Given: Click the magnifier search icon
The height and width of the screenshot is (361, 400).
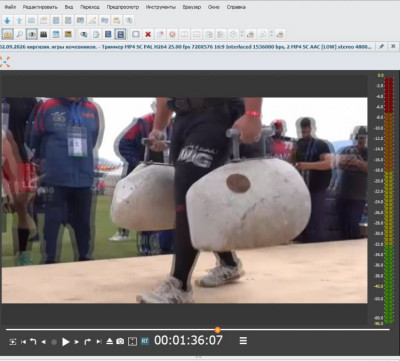Looking at the screenshot, I should 20,34.
